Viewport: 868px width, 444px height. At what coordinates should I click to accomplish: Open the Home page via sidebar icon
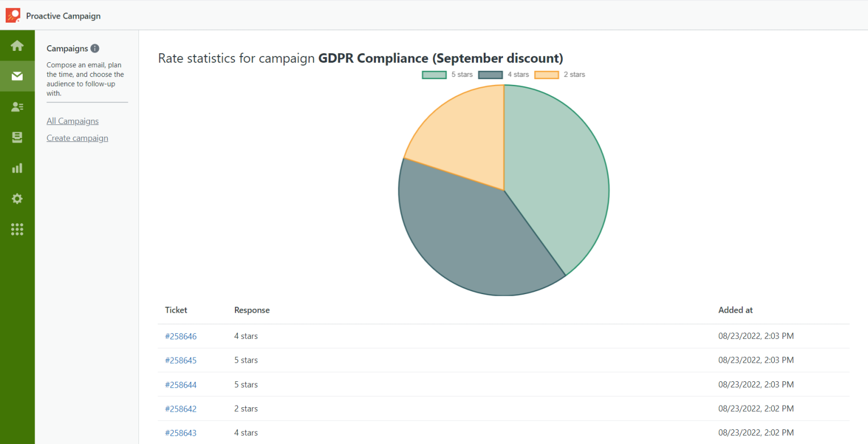(x=17, y=45)
